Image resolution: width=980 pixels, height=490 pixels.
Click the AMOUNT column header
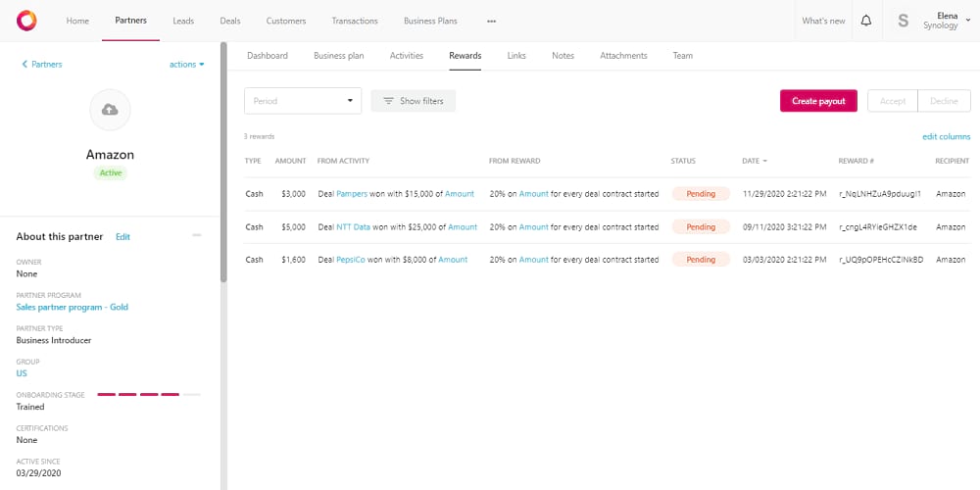(291, 161)
